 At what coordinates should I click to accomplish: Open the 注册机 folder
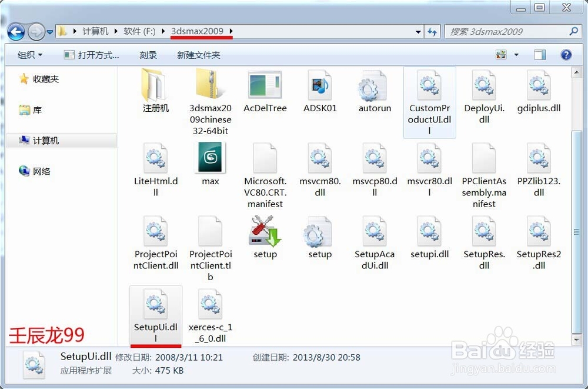(156, 91)
